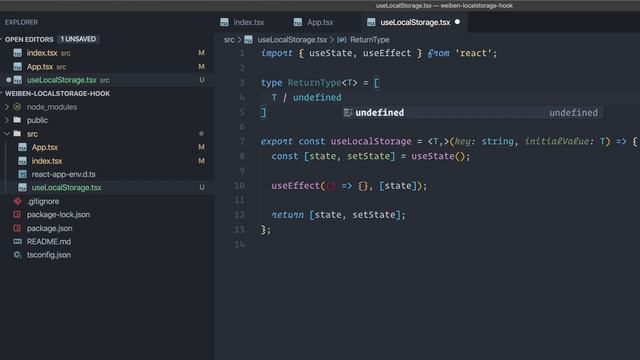Open index.tsx under the src folder
640x360 pixels.
click(47, 161)
